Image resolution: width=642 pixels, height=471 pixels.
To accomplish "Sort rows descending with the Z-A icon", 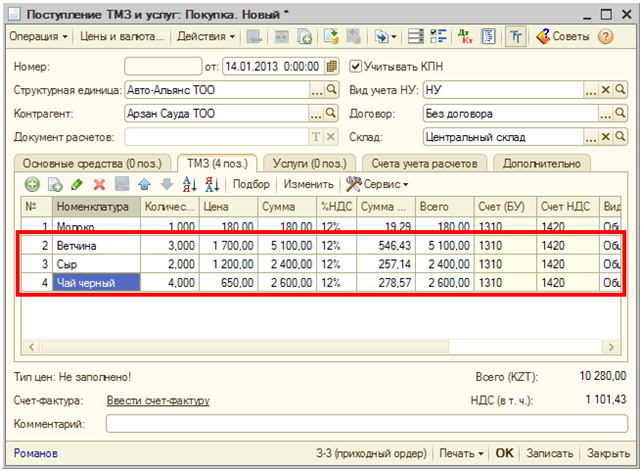I will (211, 184).
